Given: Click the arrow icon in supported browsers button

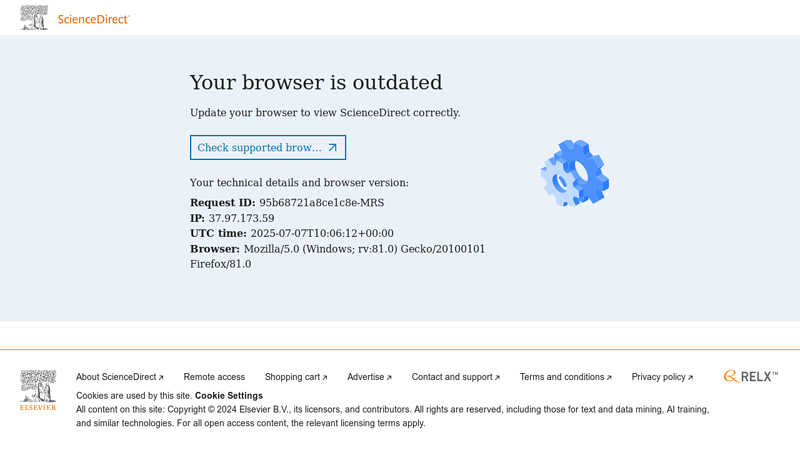Looking at the screenshot, I should tap(333, 147).
